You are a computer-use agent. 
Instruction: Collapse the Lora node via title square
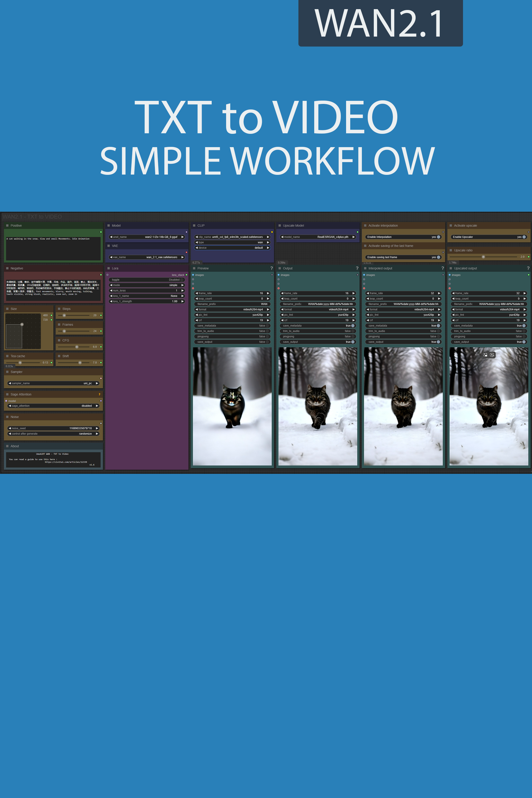pos(109,268)
